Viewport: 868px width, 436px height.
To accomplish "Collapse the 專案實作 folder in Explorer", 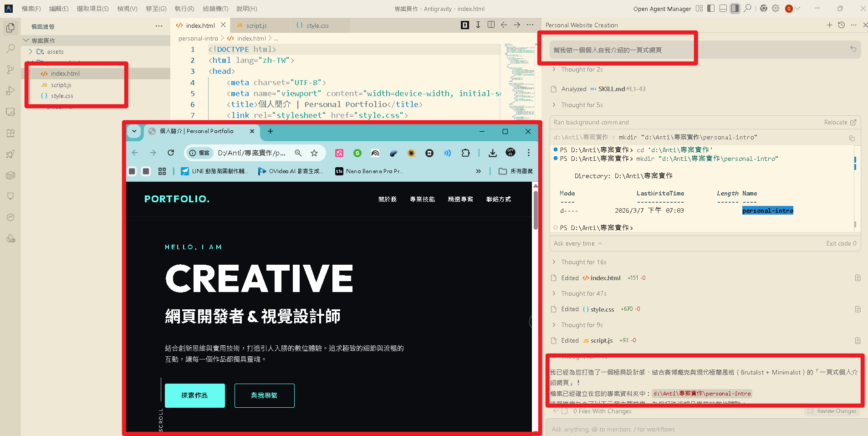I will pyautogui.click(x=26, y=40).
